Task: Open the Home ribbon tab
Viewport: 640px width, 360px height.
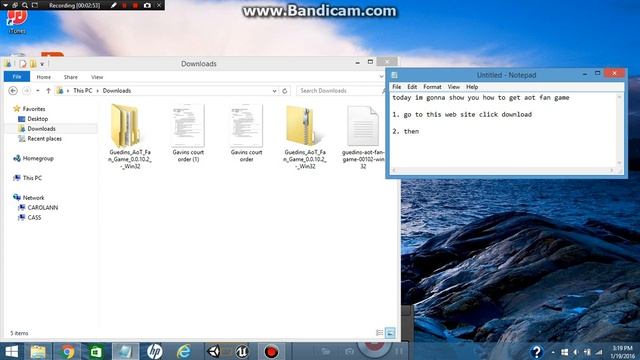Action: coord(44,77)
